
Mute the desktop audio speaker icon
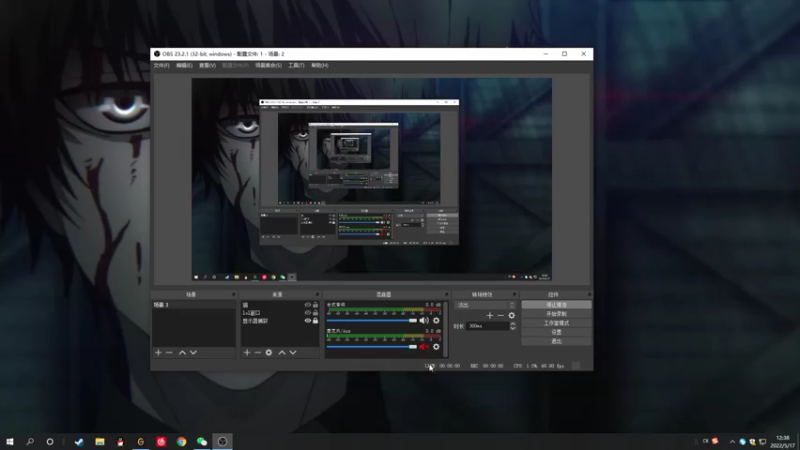(424, 320)
